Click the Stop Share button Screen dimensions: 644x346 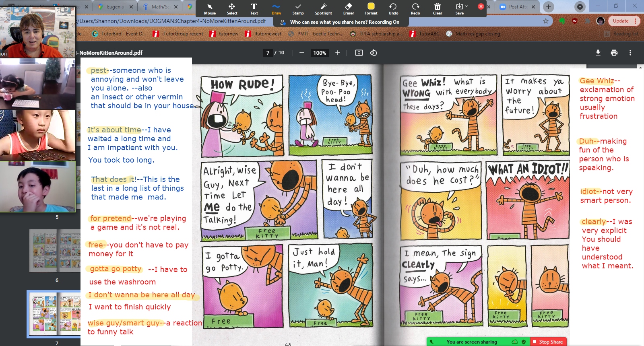click(x=548, y=342)
